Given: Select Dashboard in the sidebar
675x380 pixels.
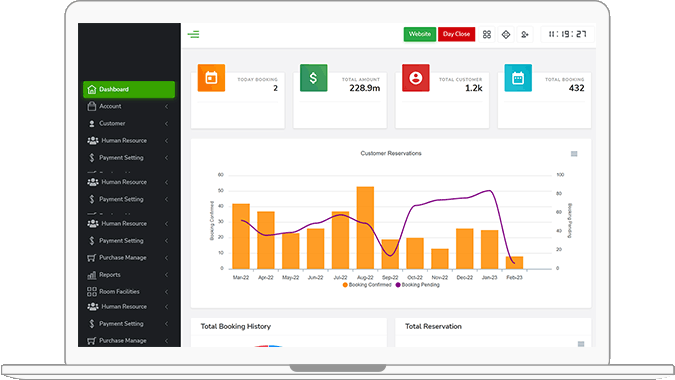Looking at the screenshot, I should [129, 90].
